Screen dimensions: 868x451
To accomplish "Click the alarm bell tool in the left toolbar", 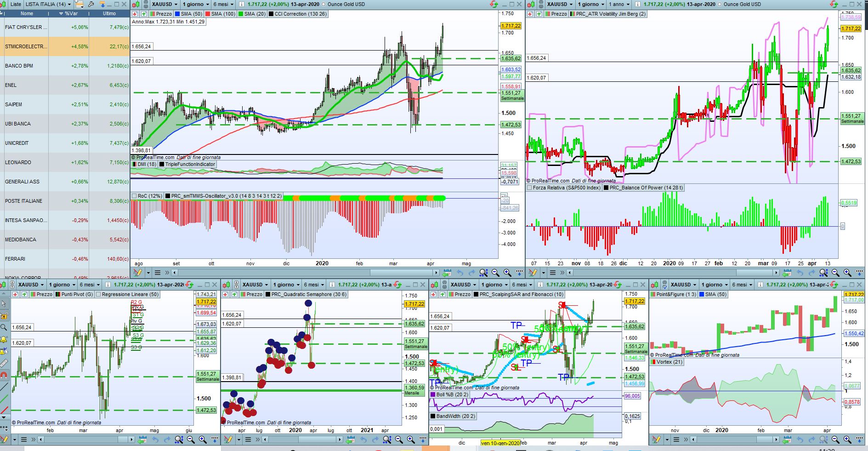I will [4, 339].
